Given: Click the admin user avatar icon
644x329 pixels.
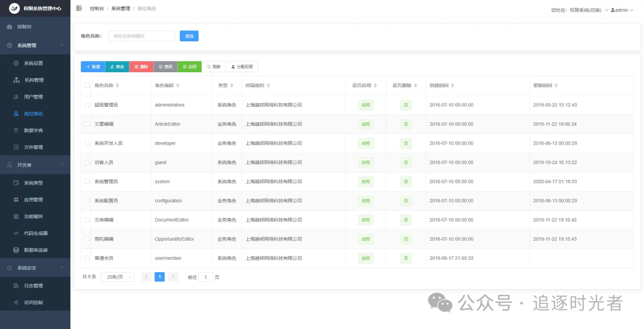Looking at the screenshot, I should point(613,10).
